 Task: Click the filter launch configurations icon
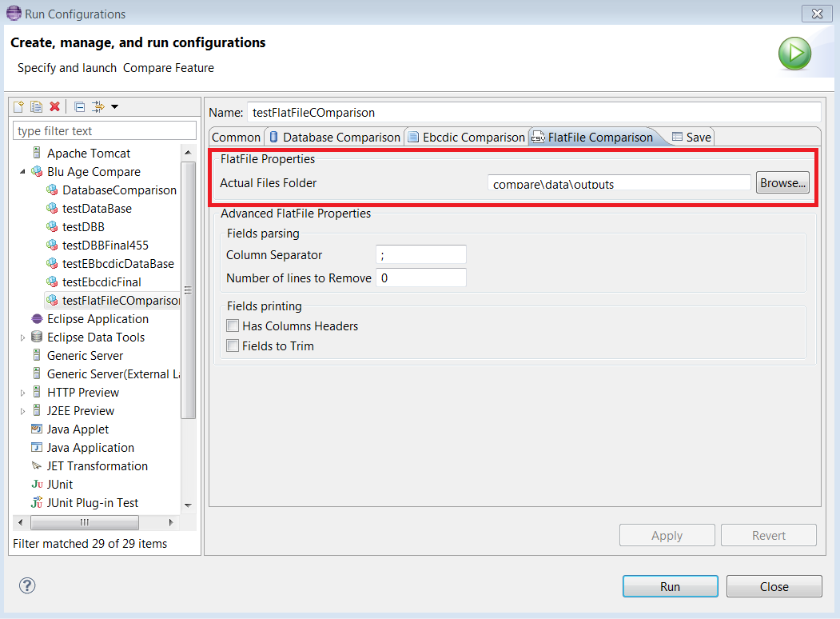click(x=98, y=106)
